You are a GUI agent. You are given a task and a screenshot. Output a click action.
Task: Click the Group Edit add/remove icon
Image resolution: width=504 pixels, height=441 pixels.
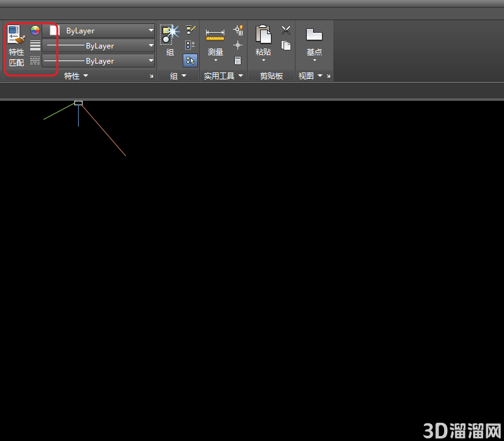(x=190, y=45)
